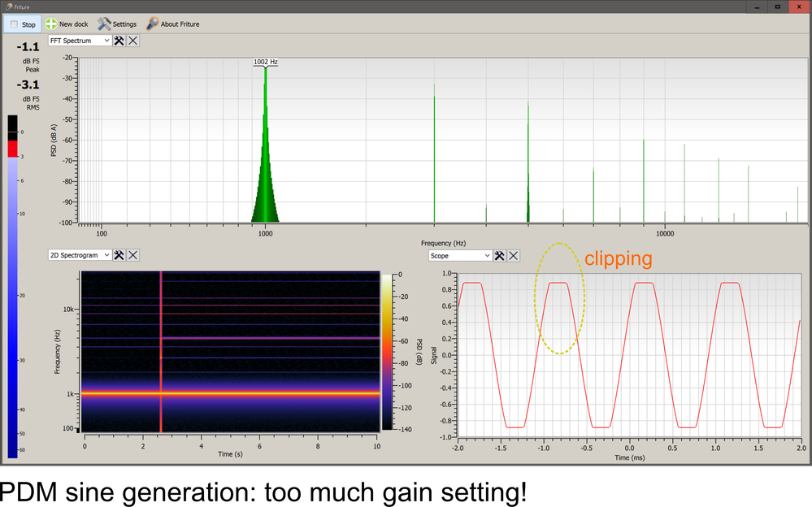Maximize the Friture window
This screenshot has width=812, height=507.
[x=778, y=6]
